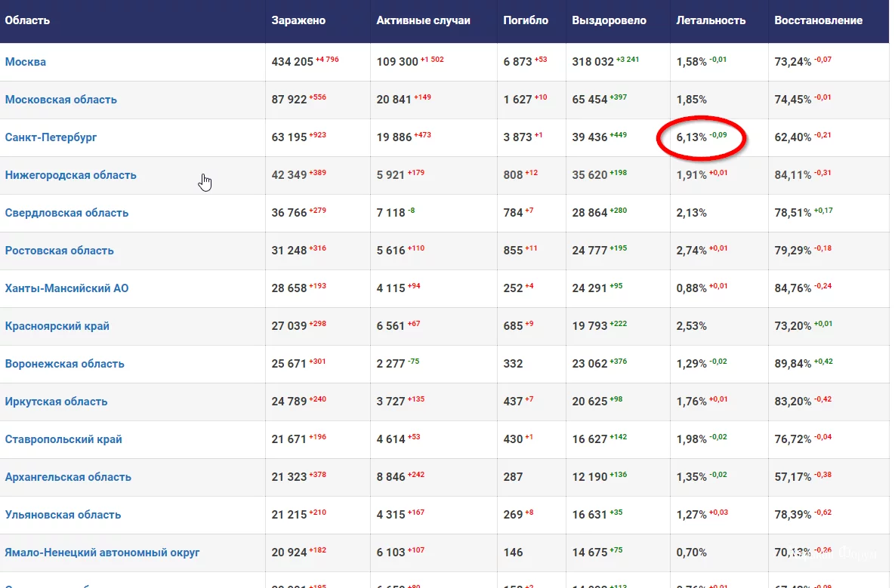Select the Свердловская область link
This screenshot has width=895, height=588.
point(67,213)
